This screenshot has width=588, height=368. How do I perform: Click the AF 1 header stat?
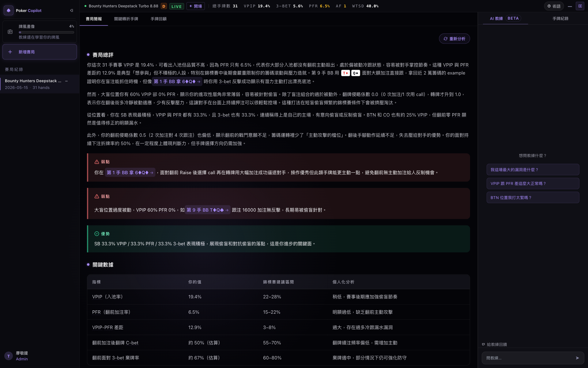click(341, 6)
